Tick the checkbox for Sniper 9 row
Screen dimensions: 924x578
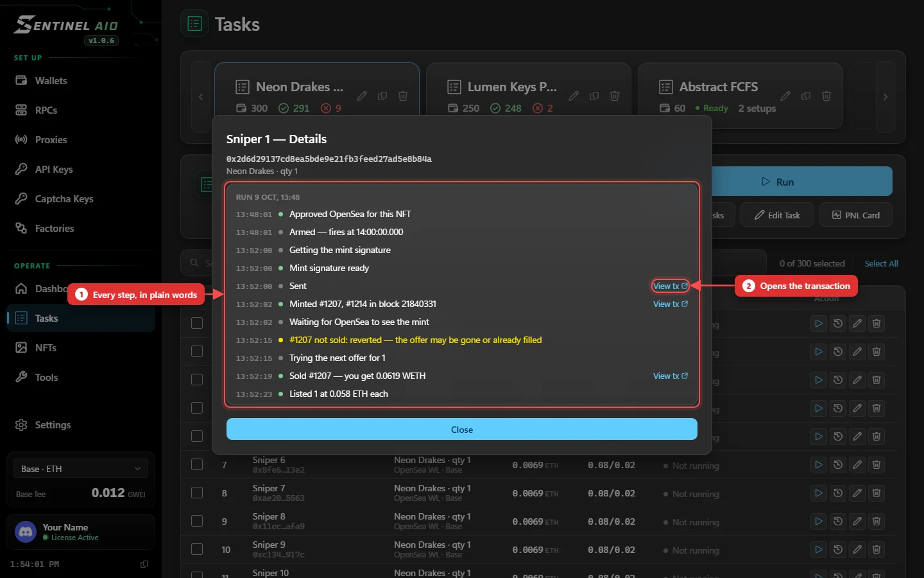click(197, 549)
